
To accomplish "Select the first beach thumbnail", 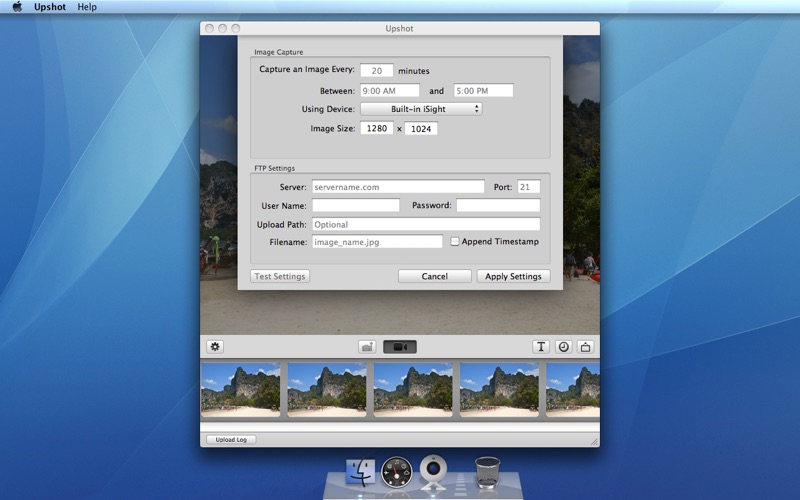I will (x=240, y=390).
